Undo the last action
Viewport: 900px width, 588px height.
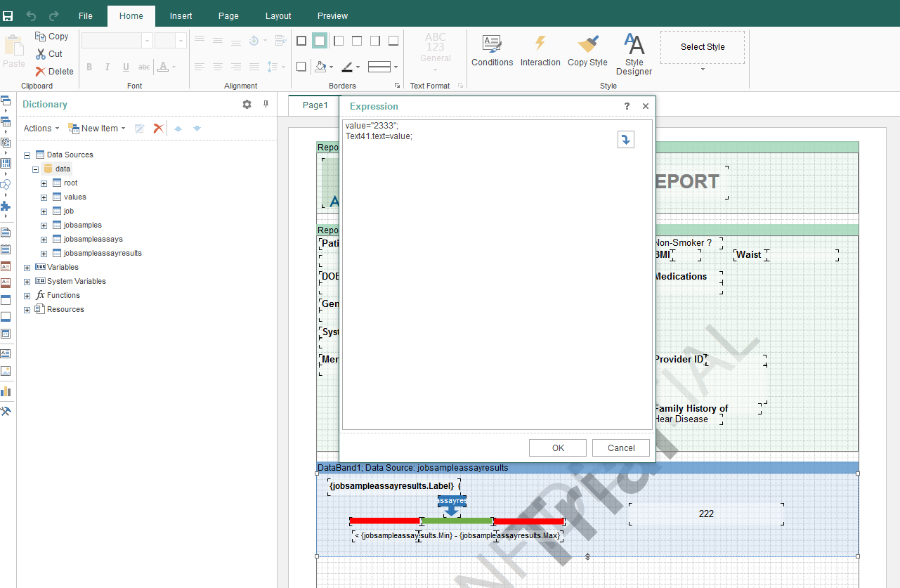[x=31, y=15]
